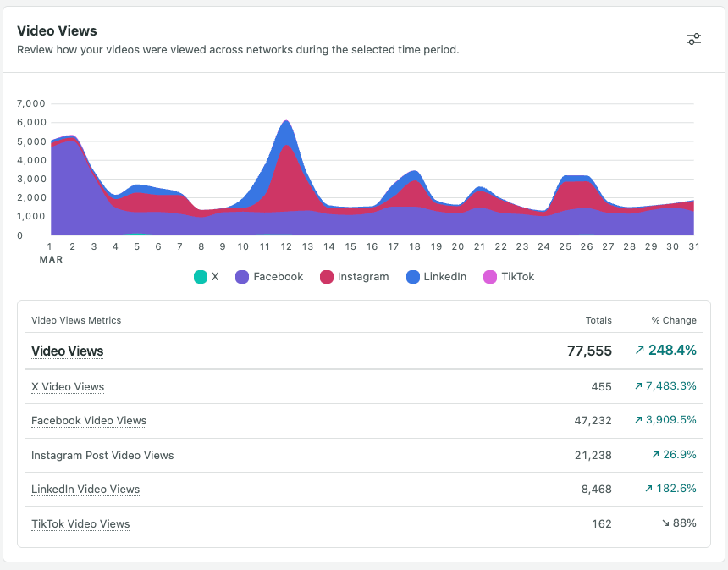Open the LinkedIn Video Views report
This screenshot has height=570, width=728.
coord(85,490)
